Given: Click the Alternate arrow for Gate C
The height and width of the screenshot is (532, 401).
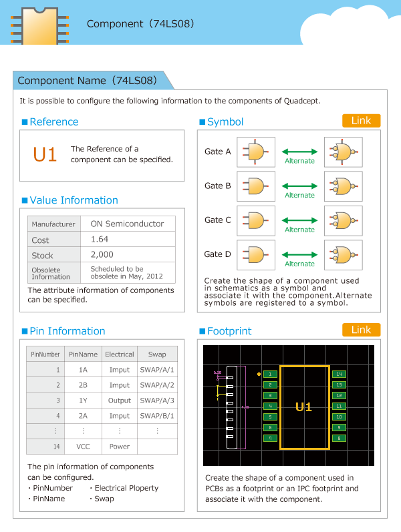Looking at the screenshot, I should 299,220.
